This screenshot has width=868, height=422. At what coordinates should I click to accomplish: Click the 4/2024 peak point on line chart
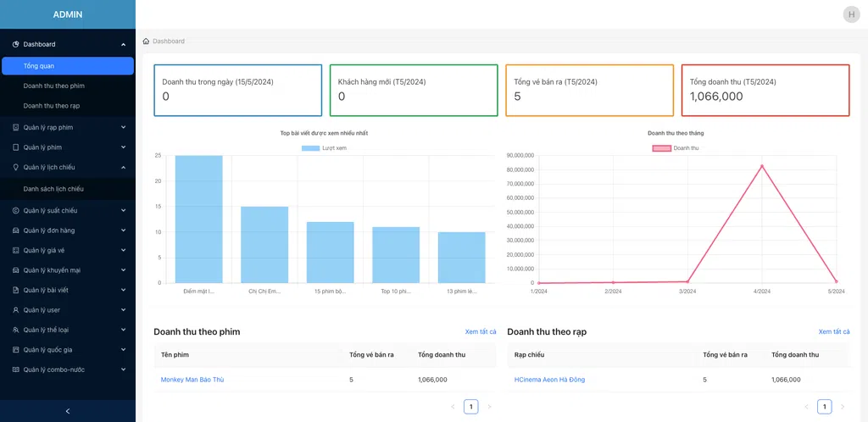[762, 166]
